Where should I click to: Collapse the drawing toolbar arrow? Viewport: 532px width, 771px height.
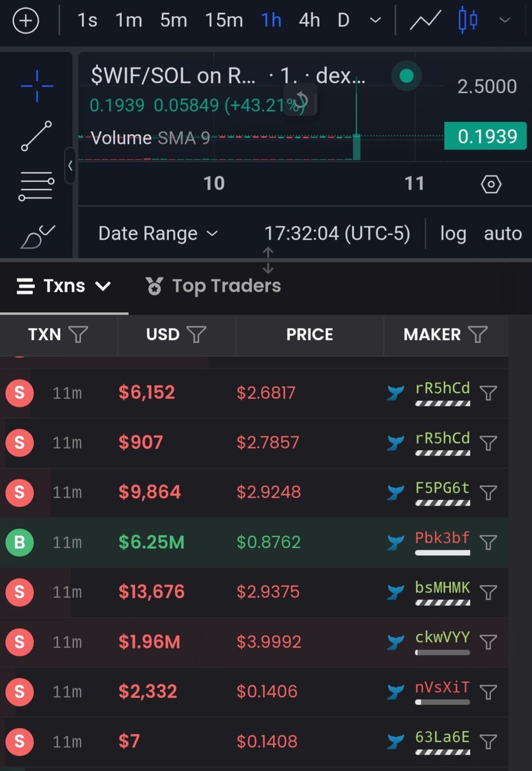point(70,165)
